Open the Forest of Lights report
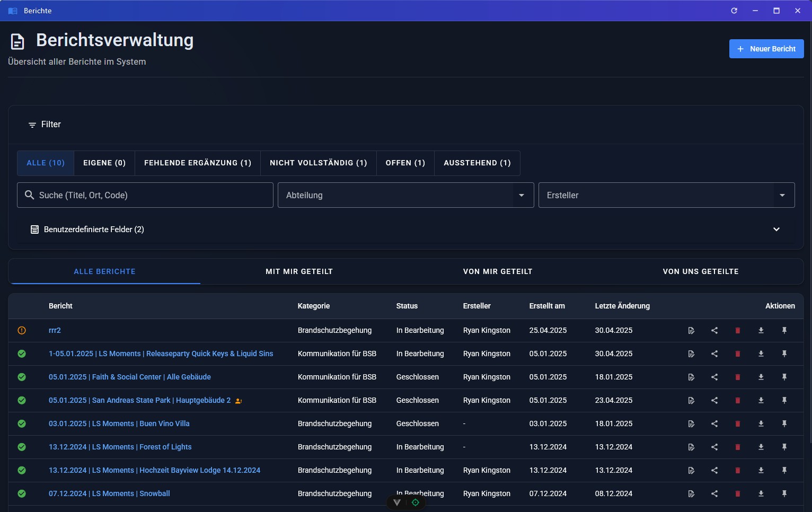This screenshot has width=812, height=512. tap(120, 447)
